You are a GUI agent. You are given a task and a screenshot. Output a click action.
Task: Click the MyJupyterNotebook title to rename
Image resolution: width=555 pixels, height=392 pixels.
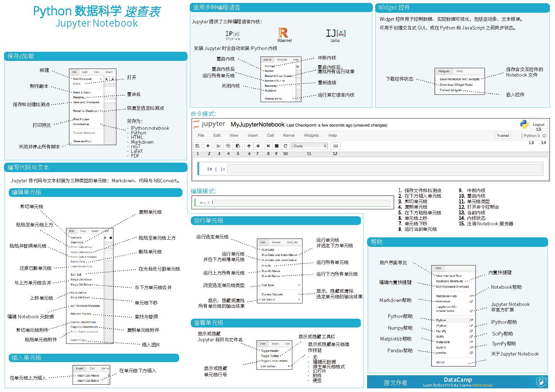click(257, 125)
